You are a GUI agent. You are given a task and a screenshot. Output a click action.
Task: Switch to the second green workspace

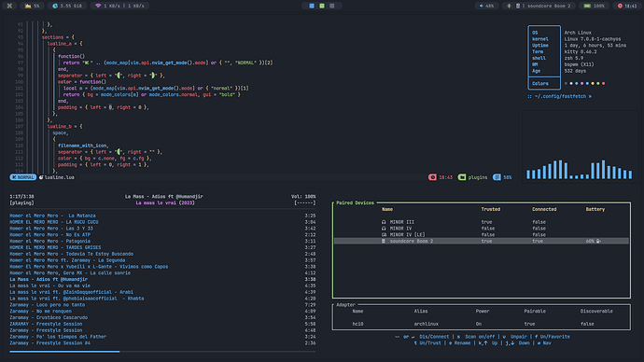point(322,6)
